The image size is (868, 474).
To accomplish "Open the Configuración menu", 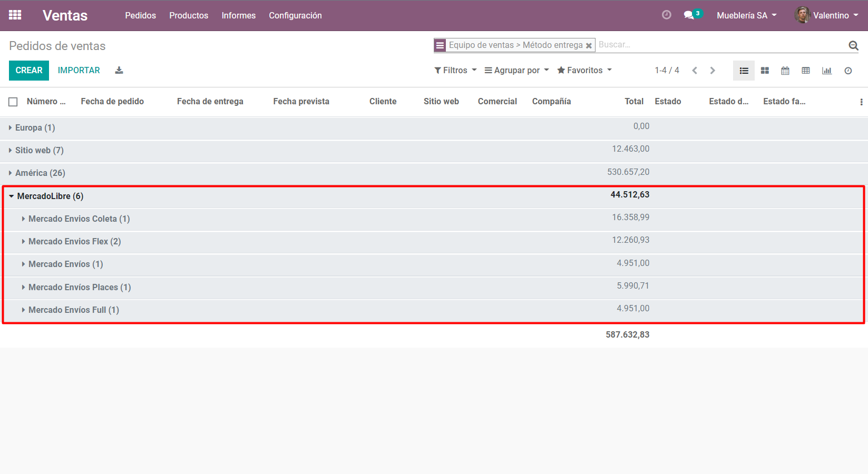I will (x=295, y=16).
